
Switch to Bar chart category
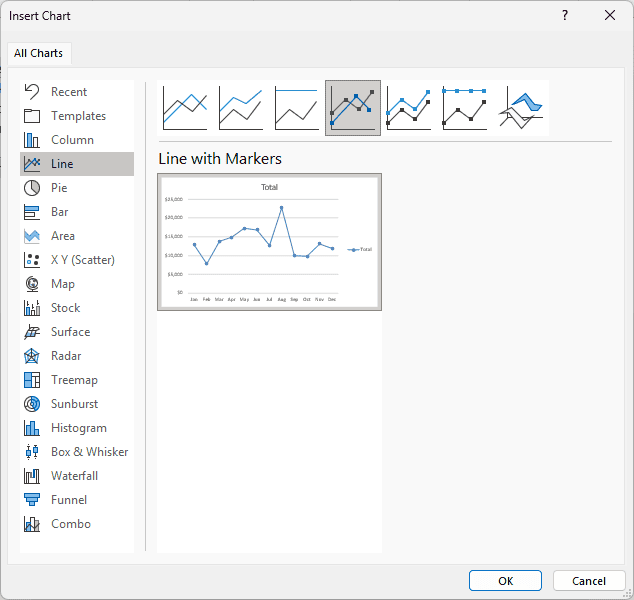[x=77, y=212]
